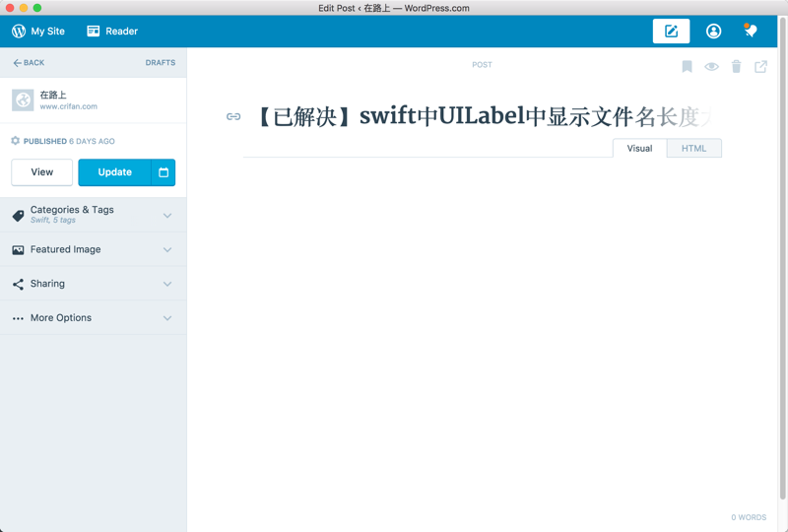This screenshot has height=532, width=788.
Task: Expand the Featured Image section
Action: [x=94, y=249]
